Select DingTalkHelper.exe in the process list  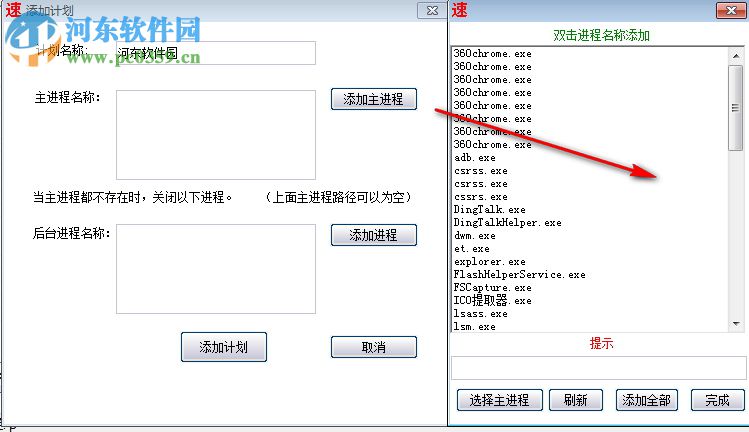[507, 223]
